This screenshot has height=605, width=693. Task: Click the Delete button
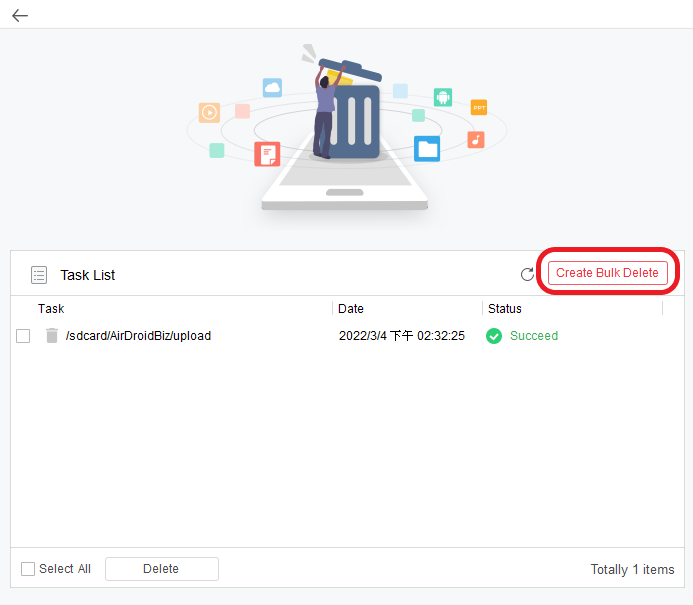point(162,569)
